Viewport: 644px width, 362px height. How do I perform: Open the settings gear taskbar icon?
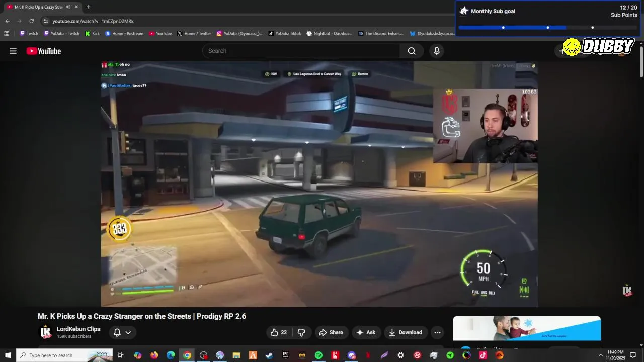click(400, 355)
